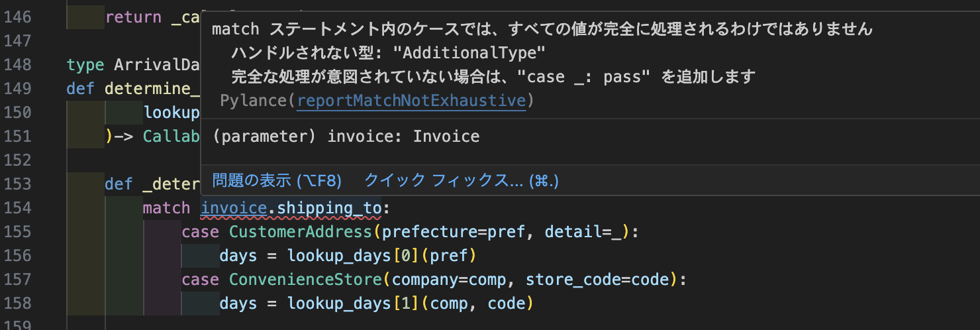Click 'detail=_' pattern on line 155
Viewport: 980px width, 330px height.
(583, 232)
